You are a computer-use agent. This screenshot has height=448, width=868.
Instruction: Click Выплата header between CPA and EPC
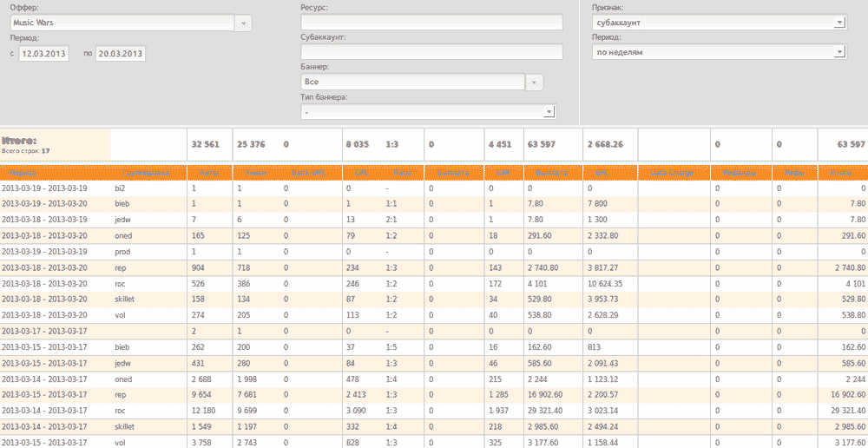(551, 173)
